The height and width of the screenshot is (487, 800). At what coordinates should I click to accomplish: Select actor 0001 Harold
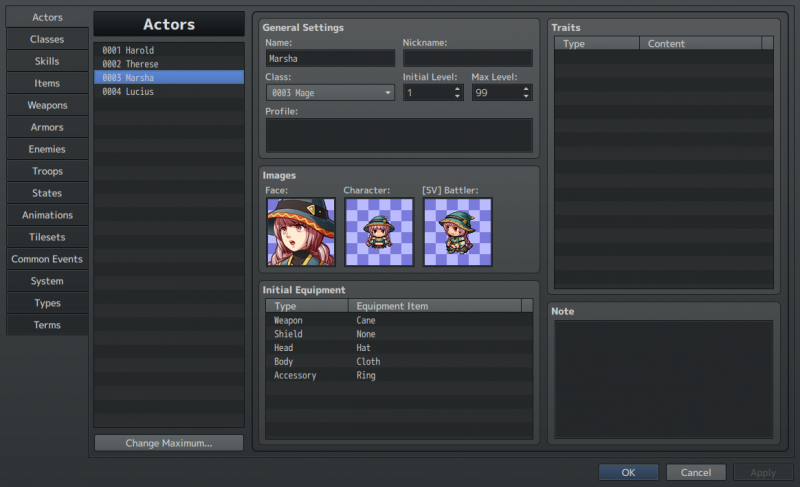point(169,50)
